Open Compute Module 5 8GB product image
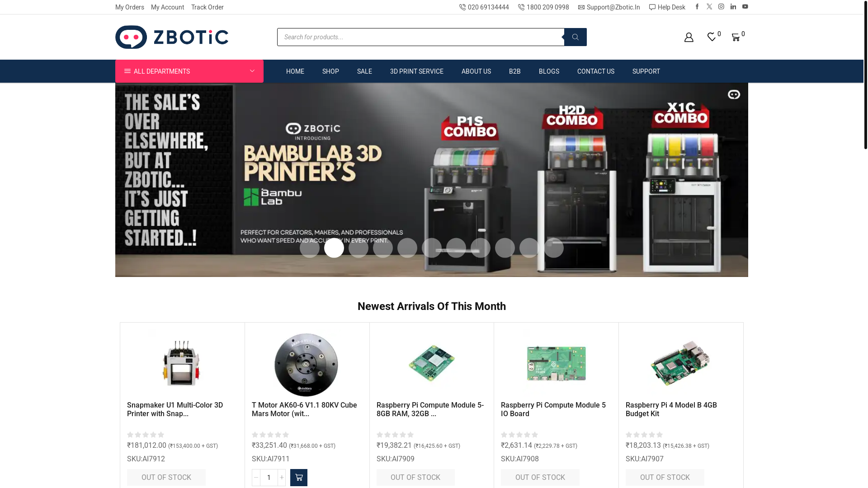 click(432, 364)
